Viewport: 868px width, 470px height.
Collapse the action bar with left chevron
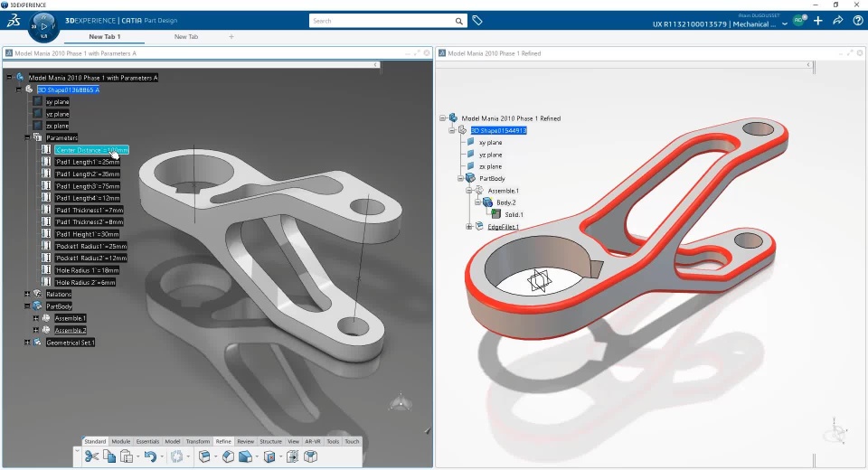(77, 451)
